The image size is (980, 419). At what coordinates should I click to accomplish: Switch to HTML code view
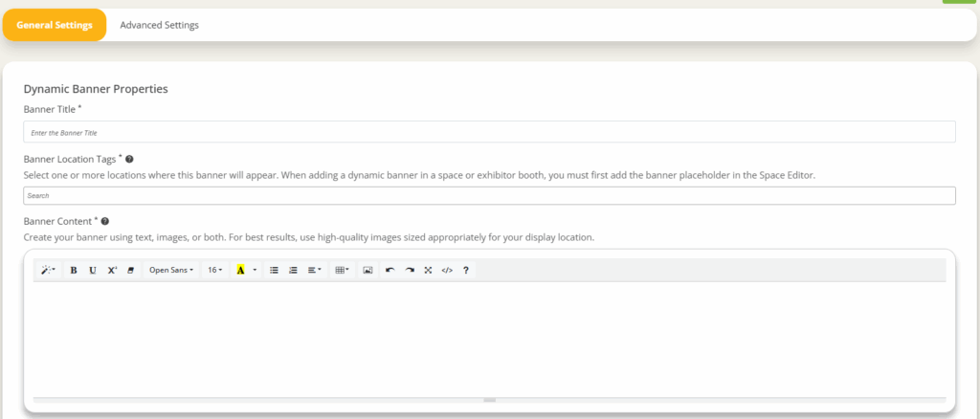coord(447,271)
